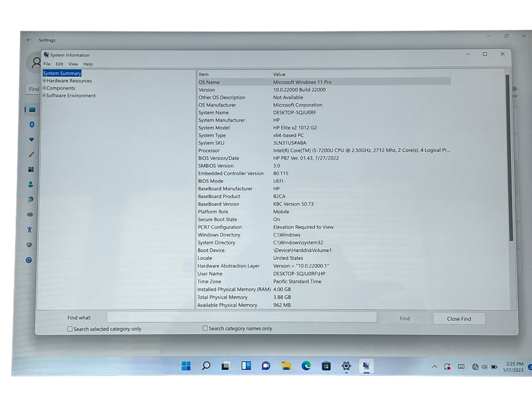Click the 'HP P87 Ver. 01.43, 7/27/2022' value
The image size is (532, 399).
coord(306,158)
